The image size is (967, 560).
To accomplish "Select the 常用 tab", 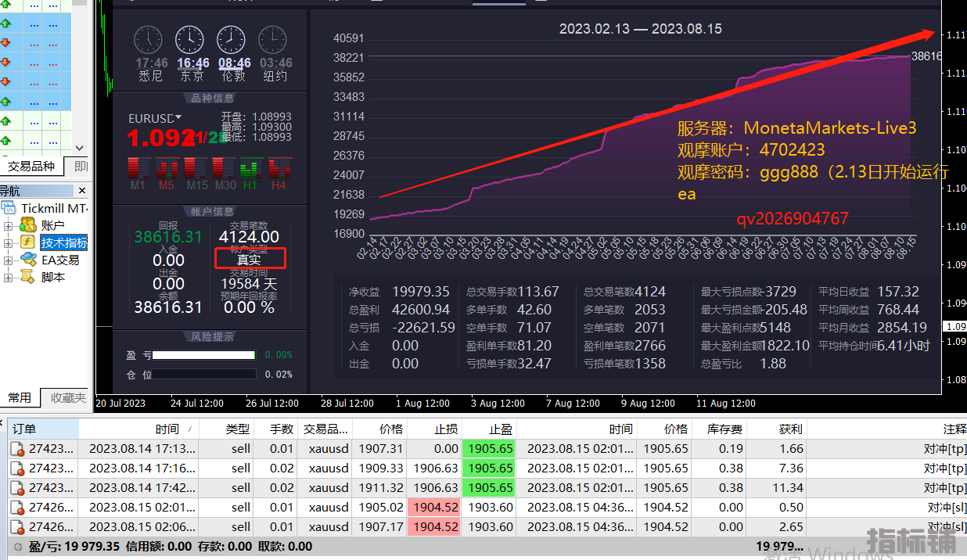I will 20,398.
